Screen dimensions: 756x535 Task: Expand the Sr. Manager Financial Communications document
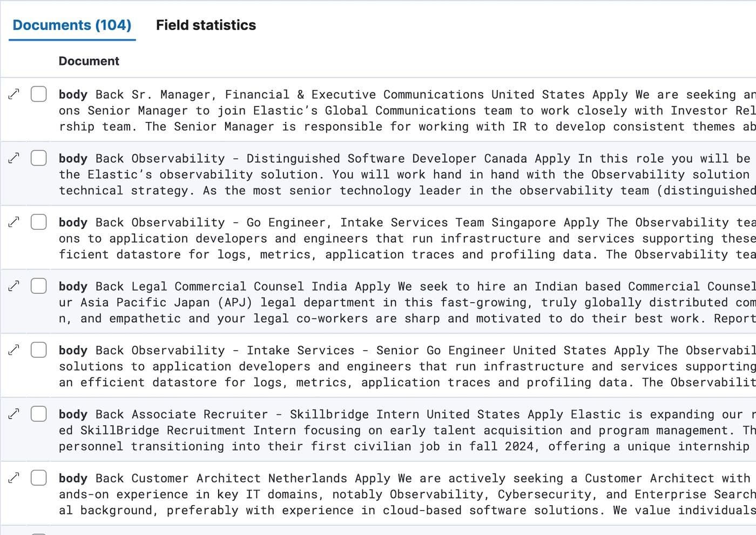tap(13, 93)
